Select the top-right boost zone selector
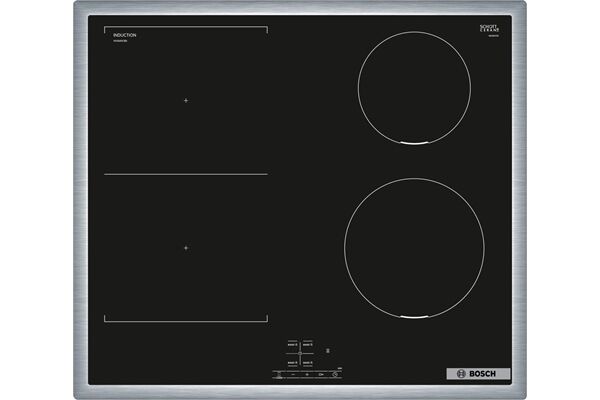Viewport: 600px width, 400px height. click(308, 344)
